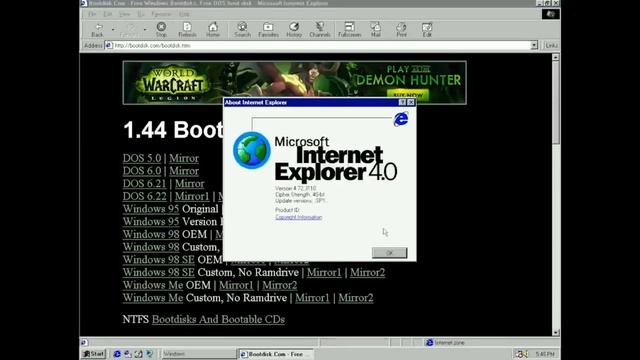Open Back button history dropdown arrow
Screen dimensions: 640x360
(x=113, y=29)
